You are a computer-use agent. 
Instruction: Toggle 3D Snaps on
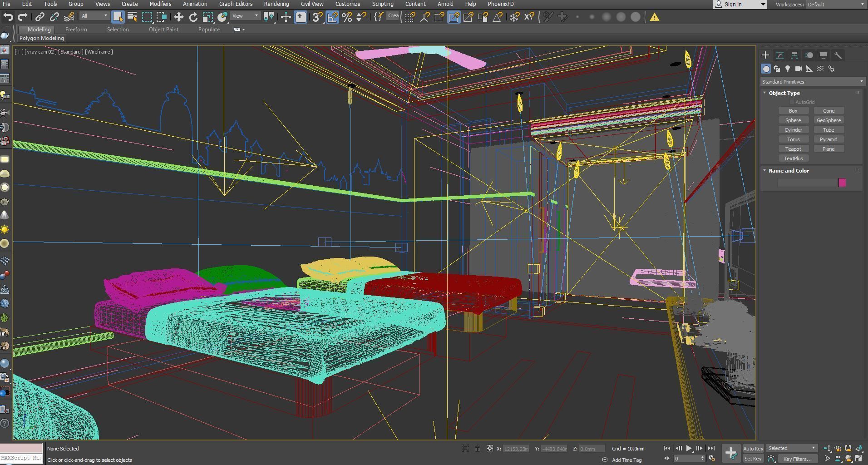[x=318, y=17]
